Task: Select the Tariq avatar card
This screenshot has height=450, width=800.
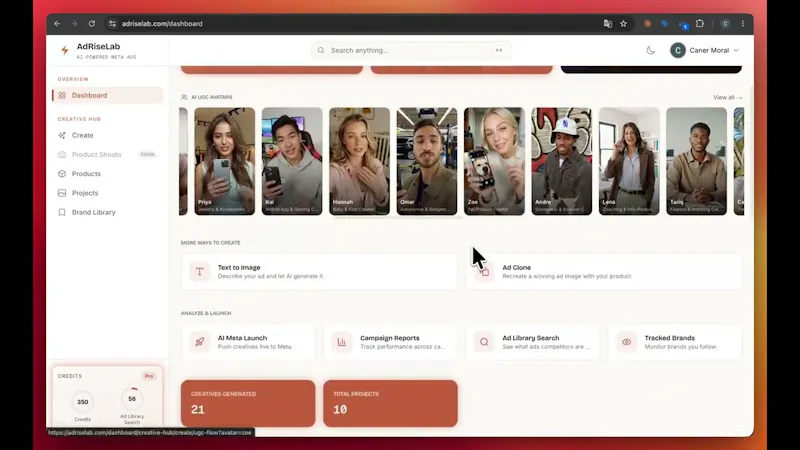Action: tap(696, 161)
